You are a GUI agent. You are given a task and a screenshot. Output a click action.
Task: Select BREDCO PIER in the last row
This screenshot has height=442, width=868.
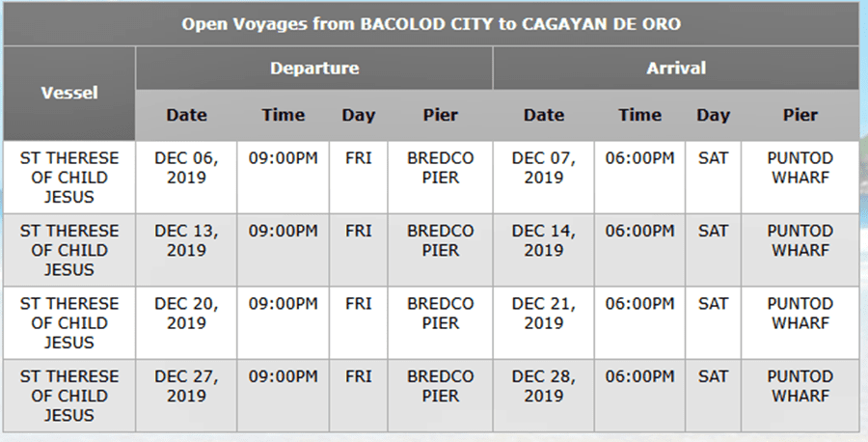pyautogui.click(x=441, y=386)
